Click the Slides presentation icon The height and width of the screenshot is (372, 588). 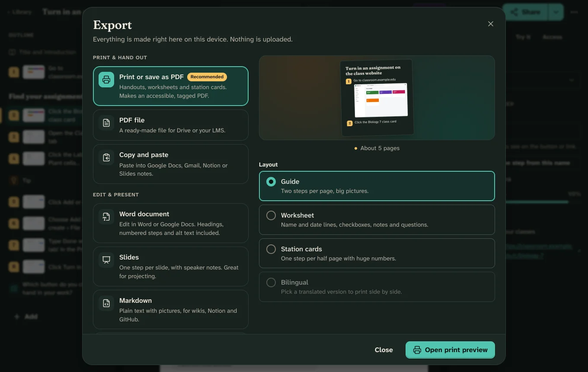click(106, 260)
